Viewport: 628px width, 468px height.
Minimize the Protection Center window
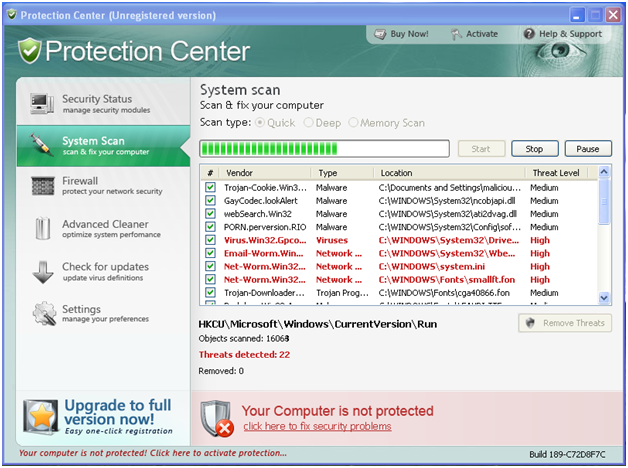[x=577, y=16]
